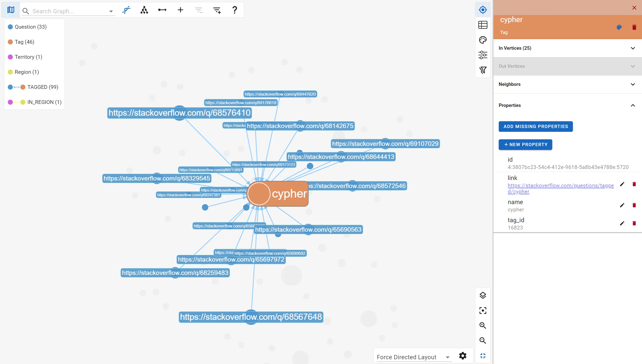
Task: Toggle Tag (46) legend entry
Action: [x=21, y=42]
